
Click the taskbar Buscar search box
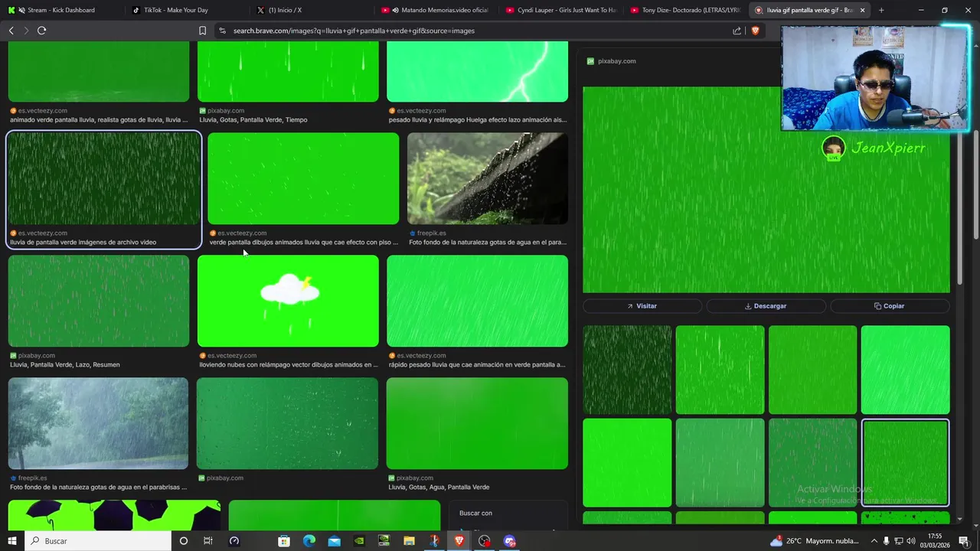click(98, 541)
